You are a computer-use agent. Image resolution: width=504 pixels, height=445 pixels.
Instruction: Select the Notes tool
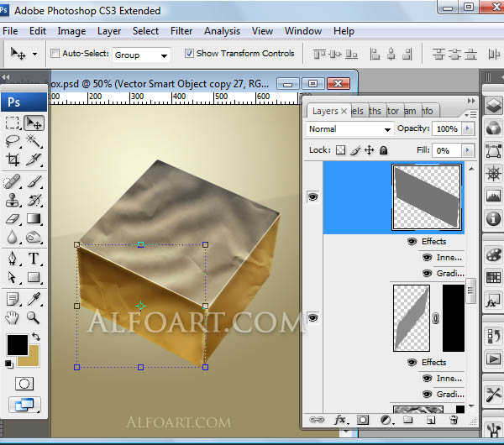click(x=13, y=299)
